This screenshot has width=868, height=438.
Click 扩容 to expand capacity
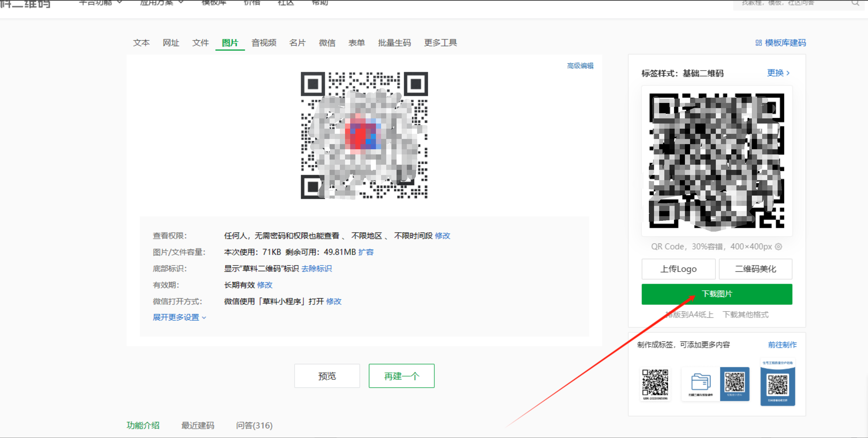tap(366, 252)
